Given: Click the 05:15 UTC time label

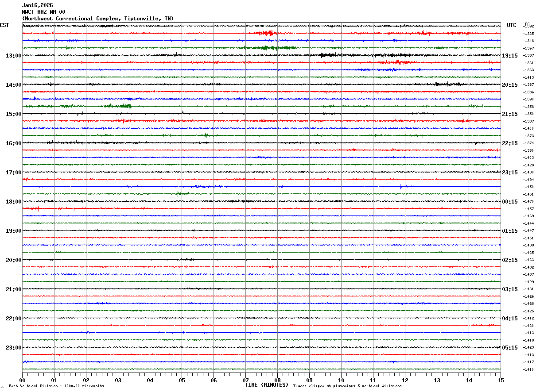Looking at the screenshot, I should click(x=510, y=348).
